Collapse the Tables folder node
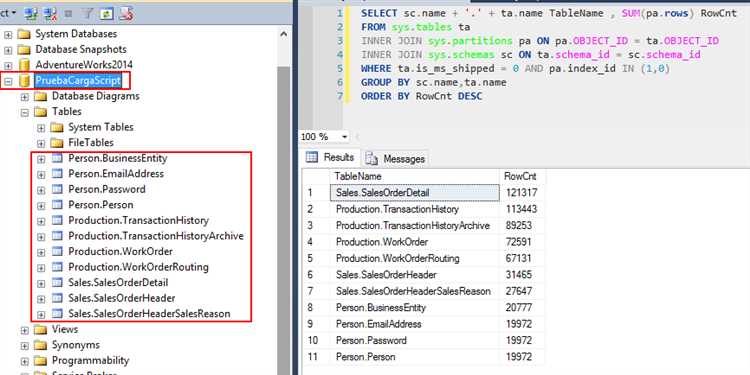The width and height of the screenshot is (750, 375). click(x=25, y=113)
